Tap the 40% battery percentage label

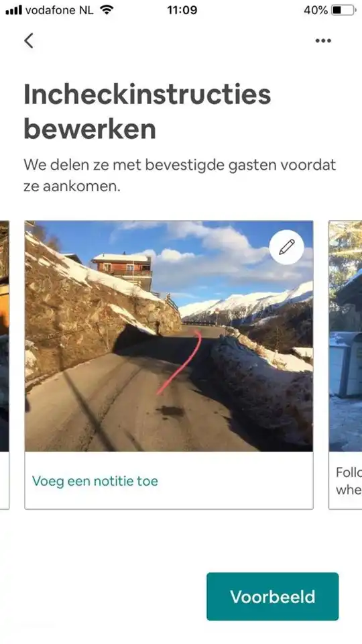(316, 10)
